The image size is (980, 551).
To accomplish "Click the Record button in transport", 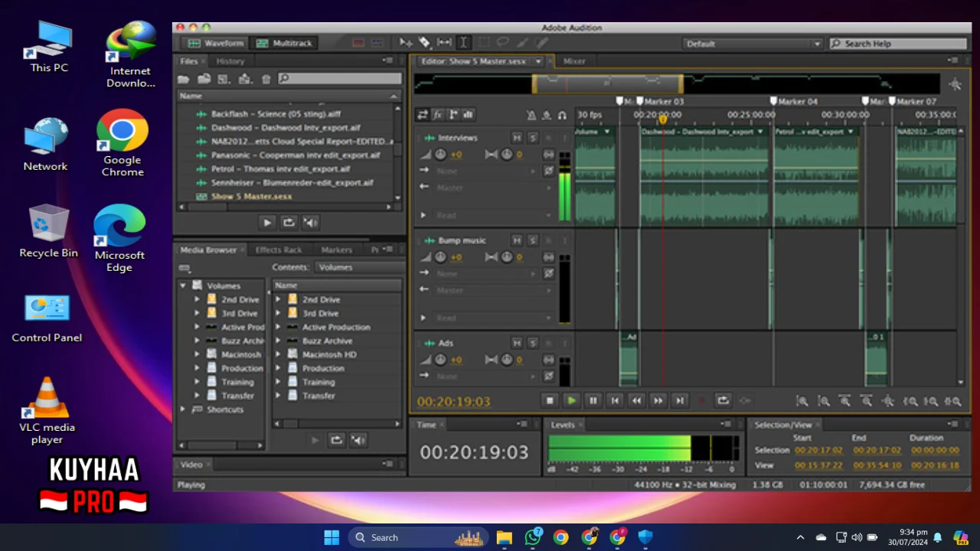I will point(701,400).
